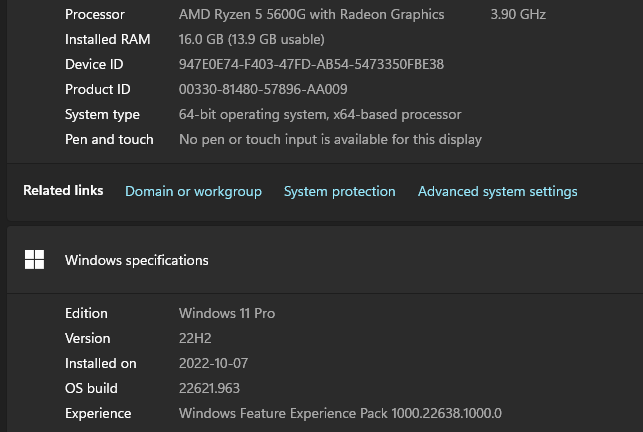Select the 64-bit operating system value
This screenshot has width=643, height=432.
tap(320, 114)
